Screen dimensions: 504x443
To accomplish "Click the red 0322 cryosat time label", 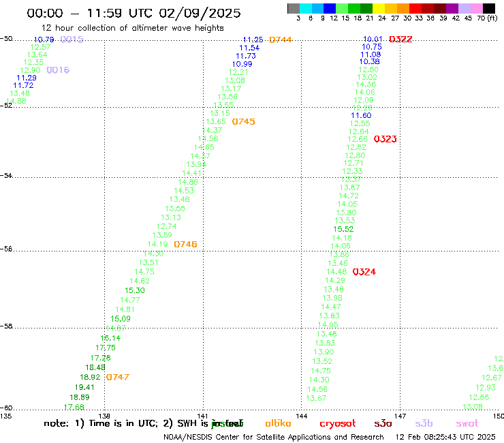I will [x=400, y=40].
